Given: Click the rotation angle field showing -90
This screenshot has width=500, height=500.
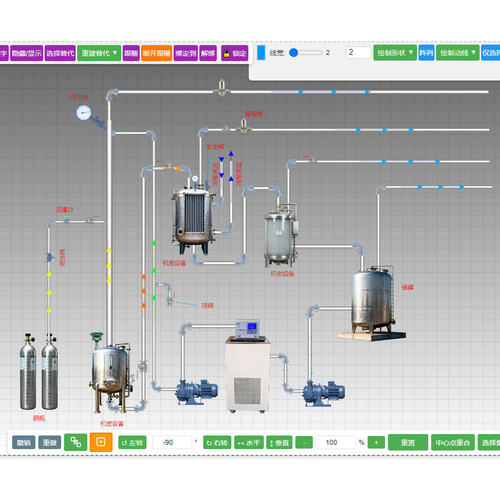Looking at the screenshot, I should [172, 442].
